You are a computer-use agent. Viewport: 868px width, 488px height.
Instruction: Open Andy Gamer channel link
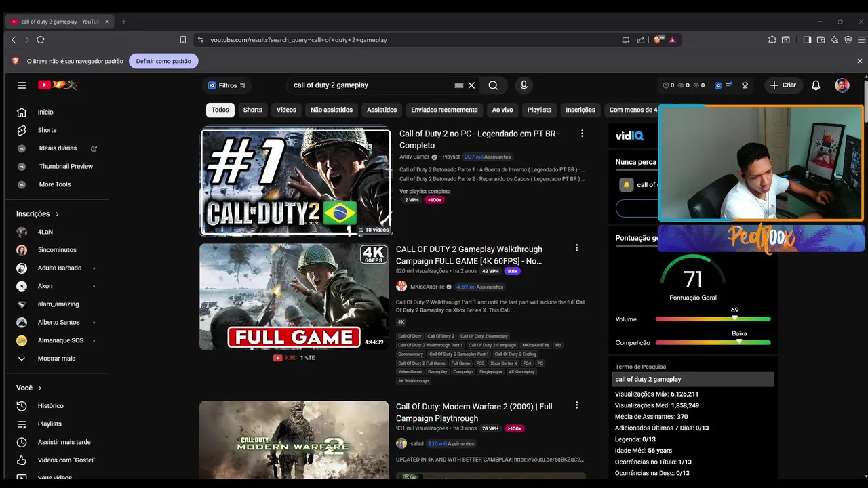(414, 157)
